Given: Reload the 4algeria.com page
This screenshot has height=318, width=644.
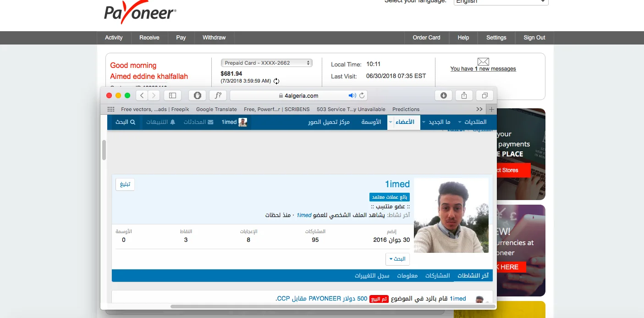Looking at the screenshot, I should (362, 95).
